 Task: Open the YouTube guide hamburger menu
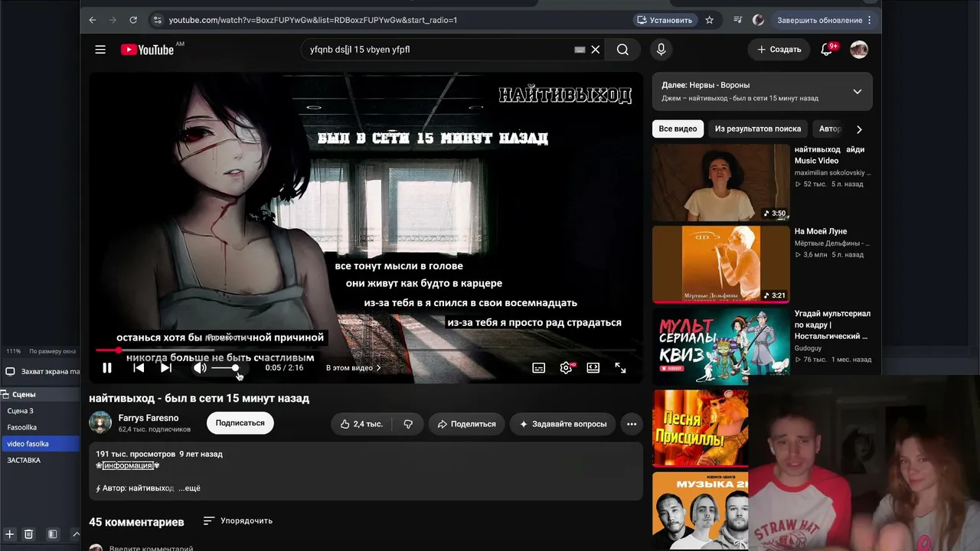[x=100, y=50]
